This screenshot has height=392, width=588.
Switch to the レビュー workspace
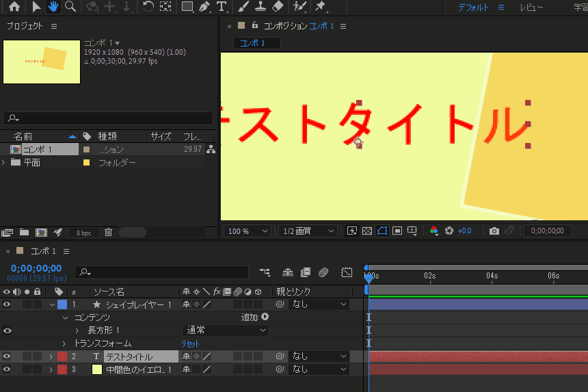531,8
